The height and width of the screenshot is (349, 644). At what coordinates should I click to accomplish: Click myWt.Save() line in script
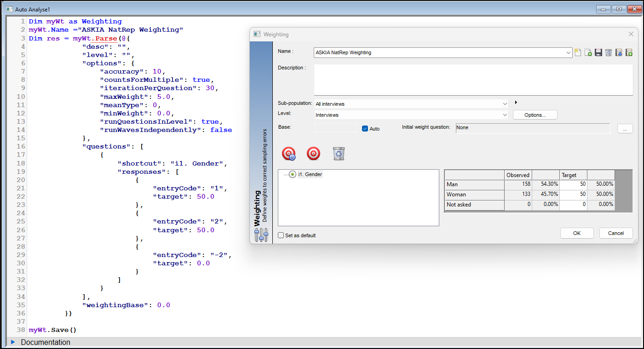[52, 330]
